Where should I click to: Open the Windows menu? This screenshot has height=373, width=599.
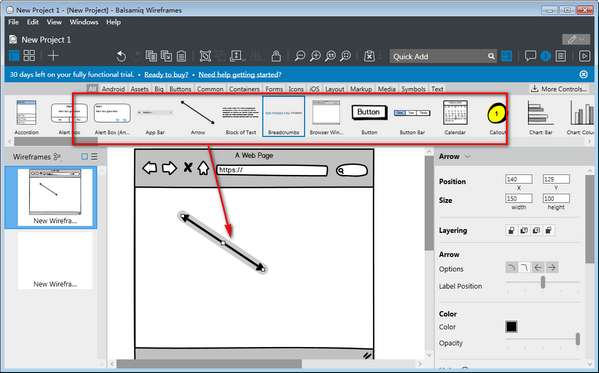[84, 22]
